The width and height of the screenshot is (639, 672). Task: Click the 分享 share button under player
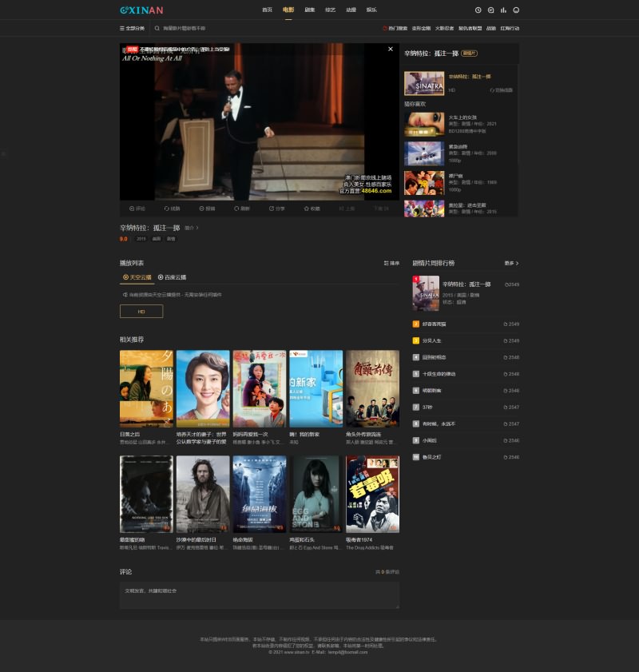pos(276,209)
